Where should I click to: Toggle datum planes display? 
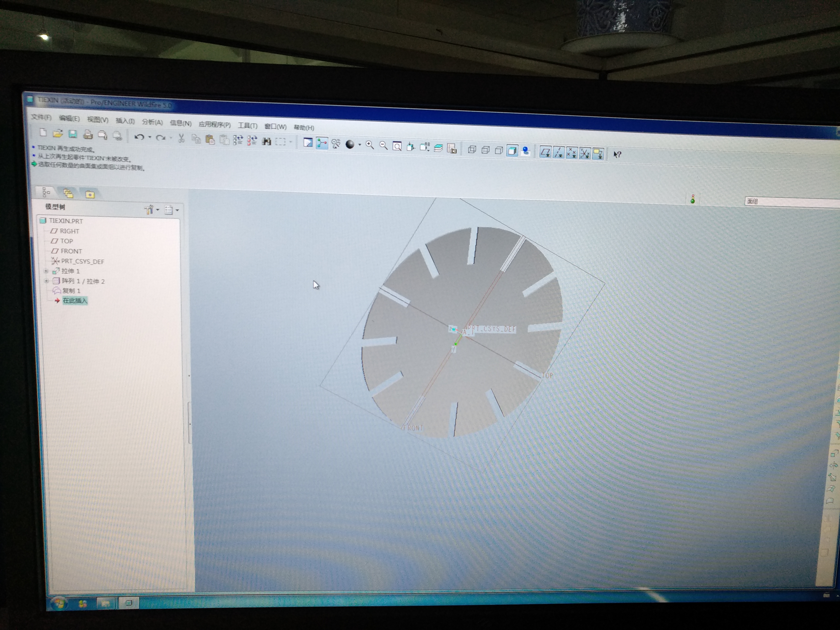[545, 152]
